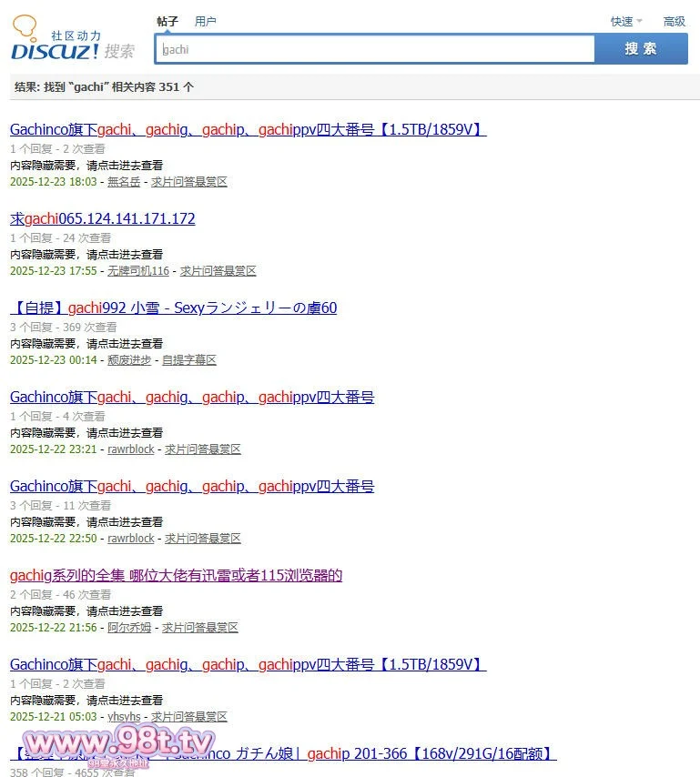Viewport: 700px width, 777px height.
Task: Visit author 颓废进步's profile
Action: [x=129, y=360]
